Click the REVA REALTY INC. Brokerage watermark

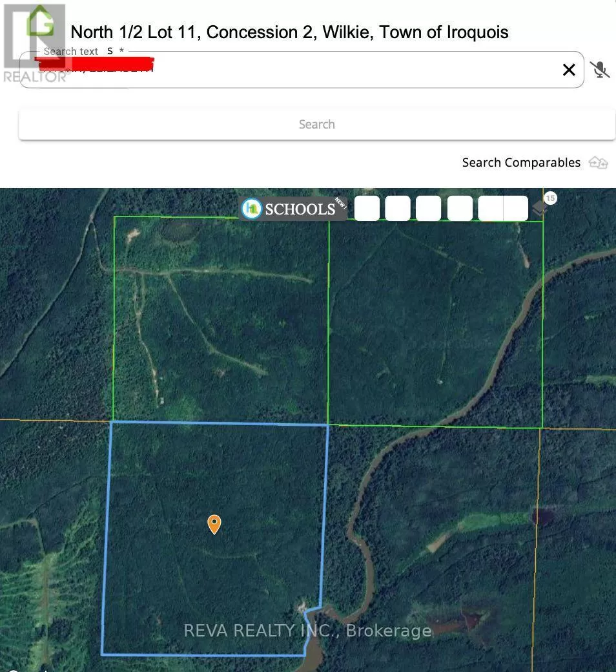(x=307, y=631)
